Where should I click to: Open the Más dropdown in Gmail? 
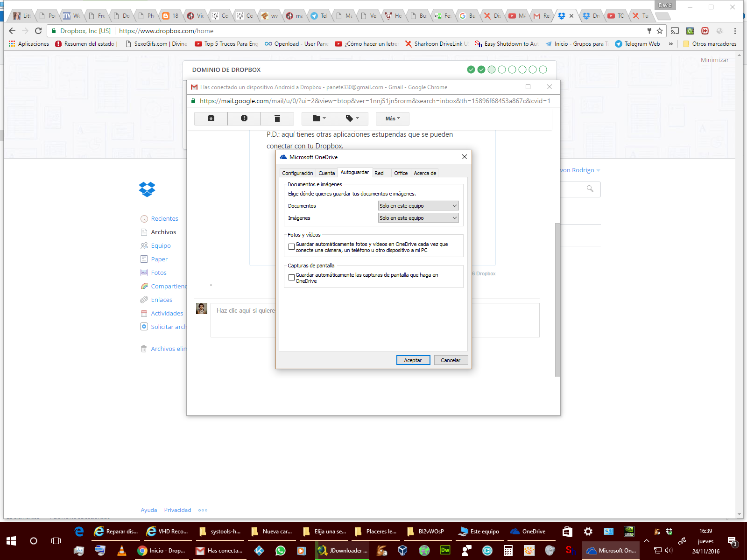(x=392, y=119)
